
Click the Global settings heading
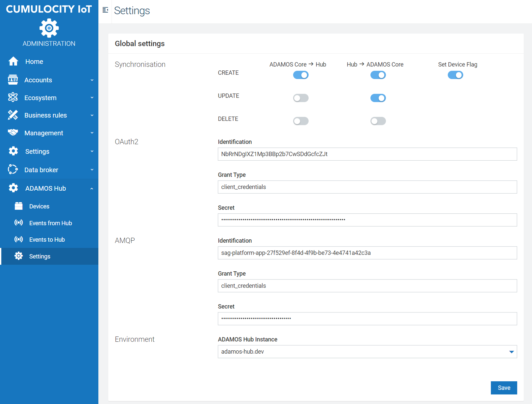(x=139, y=43)
